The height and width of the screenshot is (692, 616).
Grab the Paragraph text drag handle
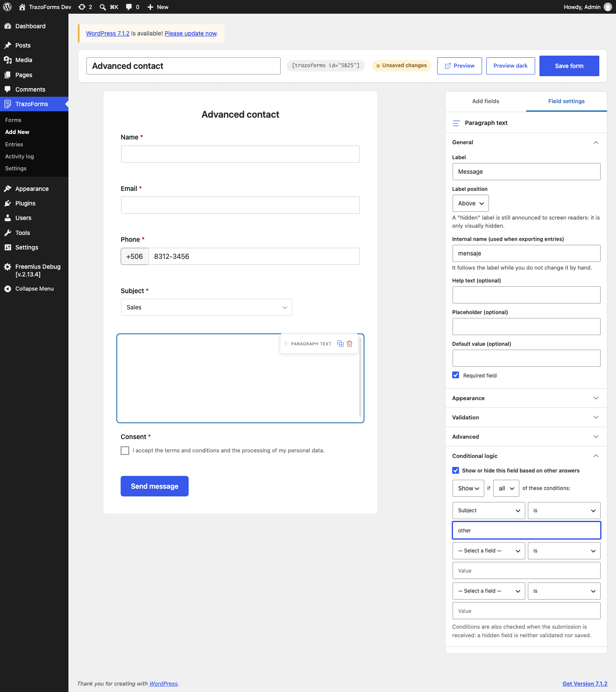tap(286, 344)
